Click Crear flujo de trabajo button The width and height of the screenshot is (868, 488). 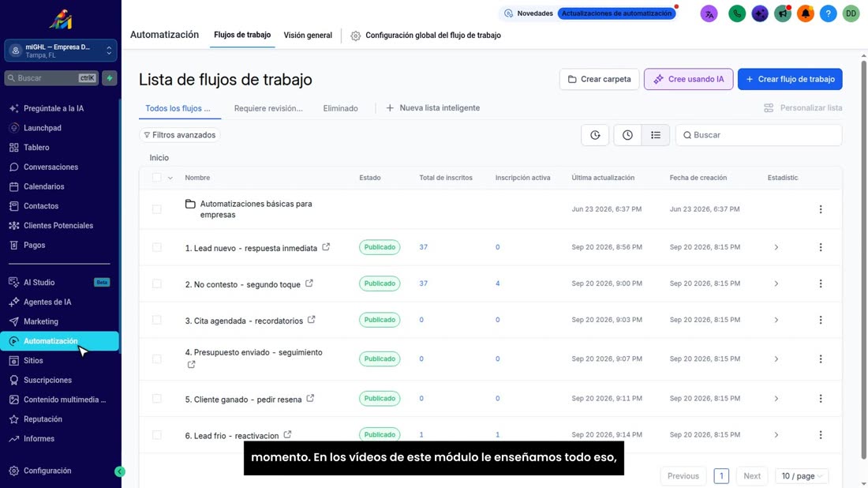click(x=790, y=79)
